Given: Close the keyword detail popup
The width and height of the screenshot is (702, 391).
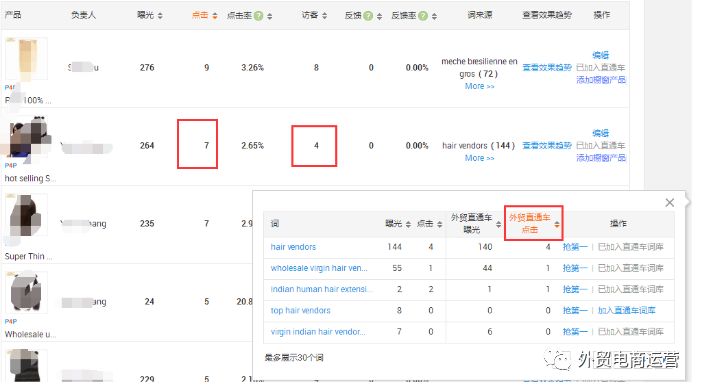Looking at the screenshot, I should point(669,202).
